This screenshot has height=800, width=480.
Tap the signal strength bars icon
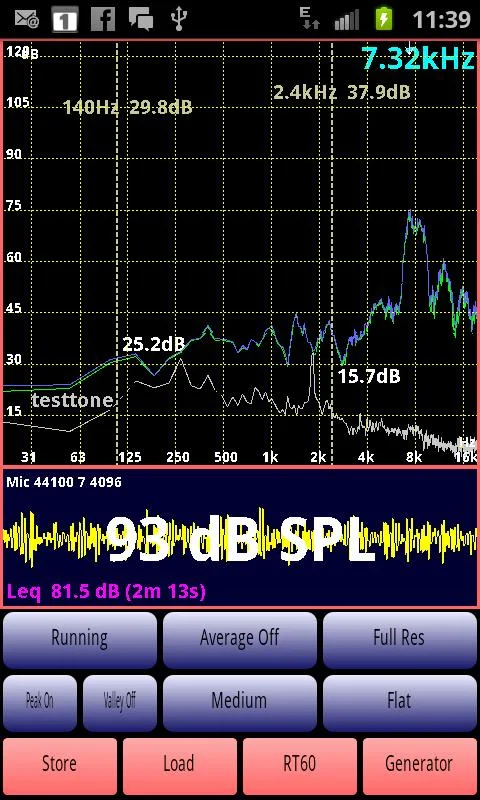346,19
